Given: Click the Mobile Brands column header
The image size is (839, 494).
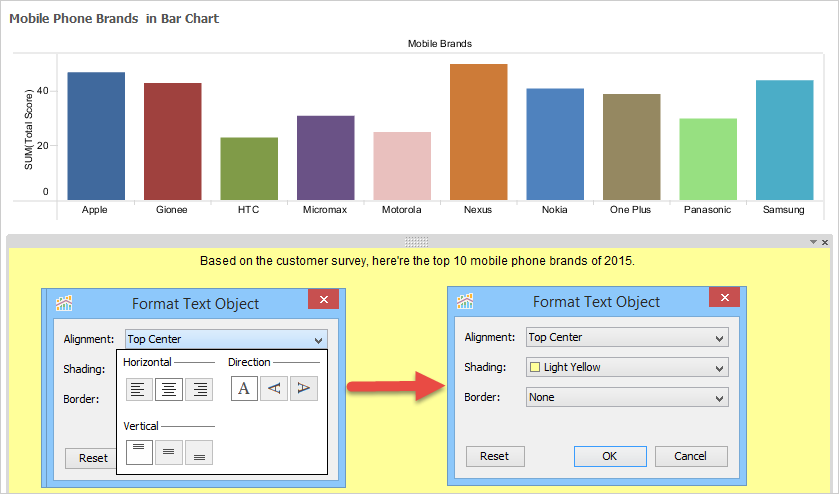Looking at the screenshot, I should coord(440,44).
